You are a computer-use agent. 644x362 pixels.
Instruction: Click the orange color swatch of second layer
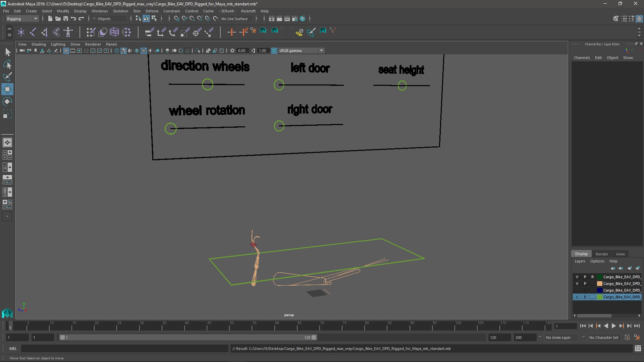(600, 284)
